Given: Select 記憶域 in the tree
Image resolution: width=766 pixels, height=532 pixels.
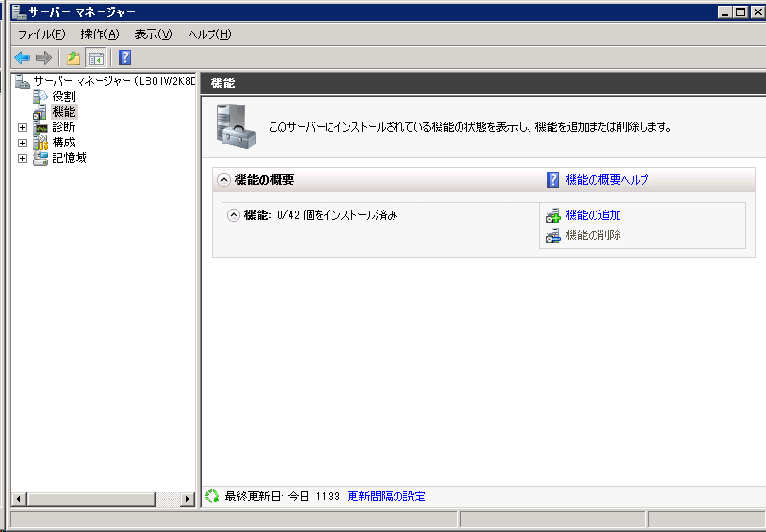Looking at the screenshot, I should [69, 158].
